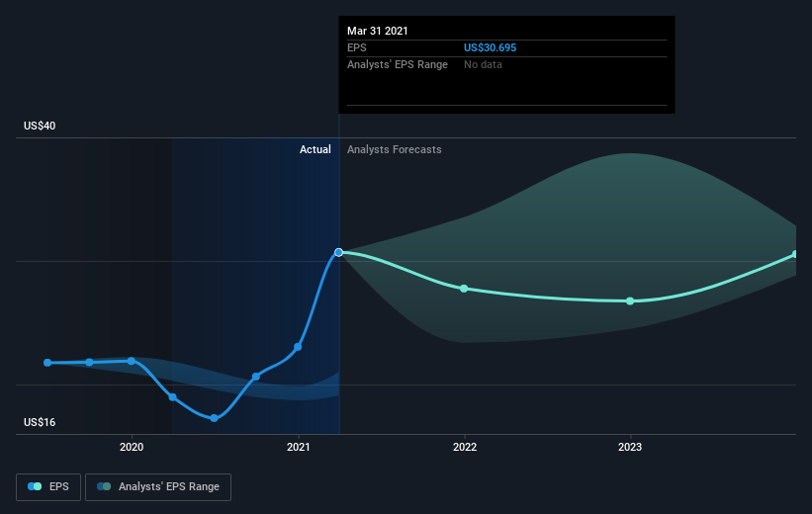Viewport: 812px width, 514px height.
Task: Click the US$16 axis label
Action: click(40, 422)
